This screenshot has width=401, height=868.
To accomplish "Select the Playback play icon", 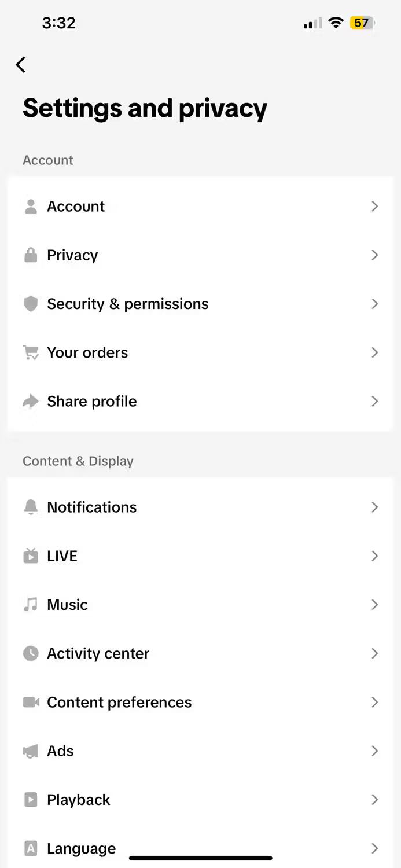I will [x=31, y=799].
